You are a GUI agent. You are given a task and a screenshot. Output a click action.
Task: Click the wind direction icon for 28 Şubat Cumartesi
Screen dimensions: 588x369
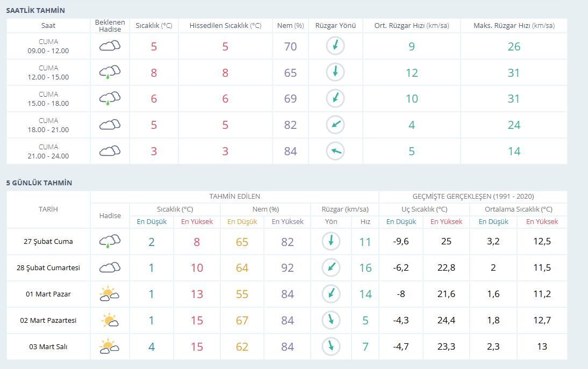(x=331, y=267)
